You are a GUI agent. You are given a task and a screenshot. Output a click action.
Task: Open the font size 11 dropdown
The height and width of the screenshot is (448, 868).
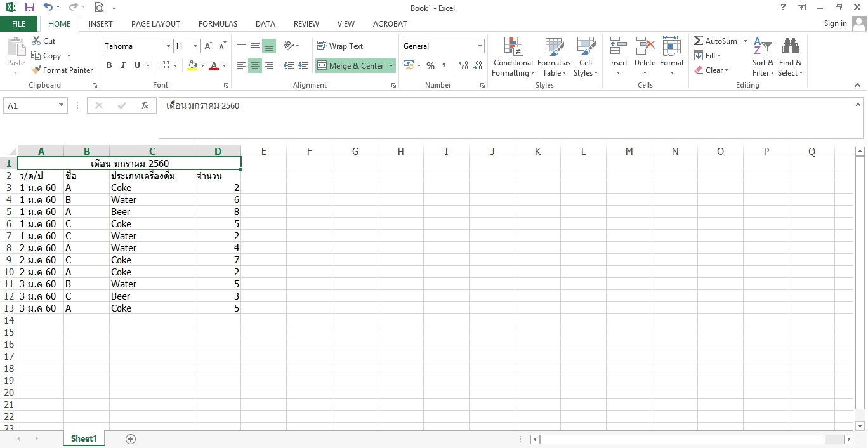tap(195, 46)
